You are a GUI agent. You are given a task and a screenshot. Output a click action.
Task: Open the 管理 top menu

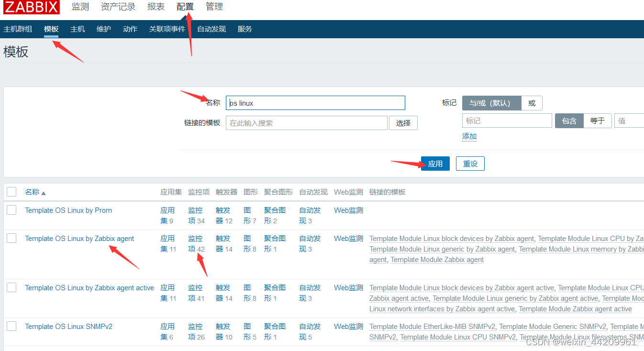pos(214,7)
